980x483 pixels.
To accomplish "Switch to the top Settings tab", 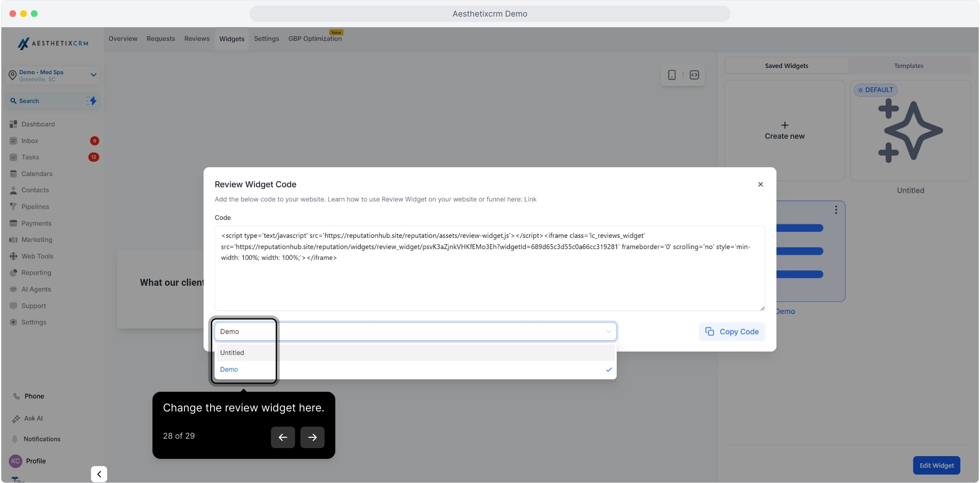I will tap(266, 39).
